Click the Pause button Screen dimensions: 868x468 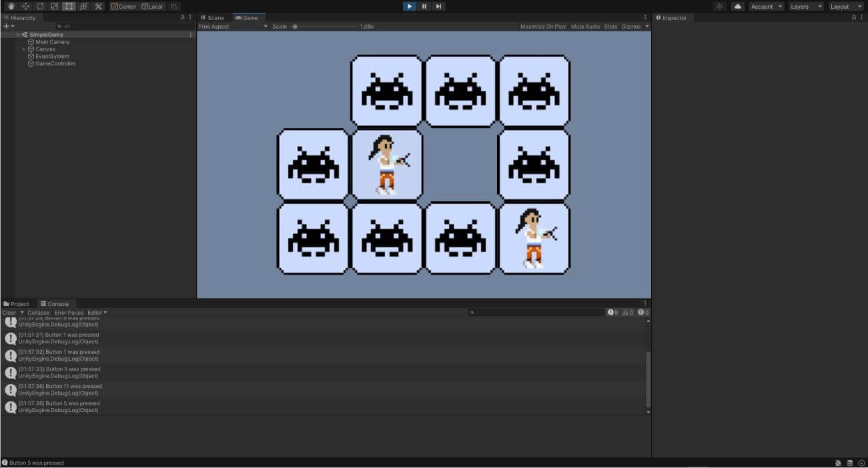[424, 6]
